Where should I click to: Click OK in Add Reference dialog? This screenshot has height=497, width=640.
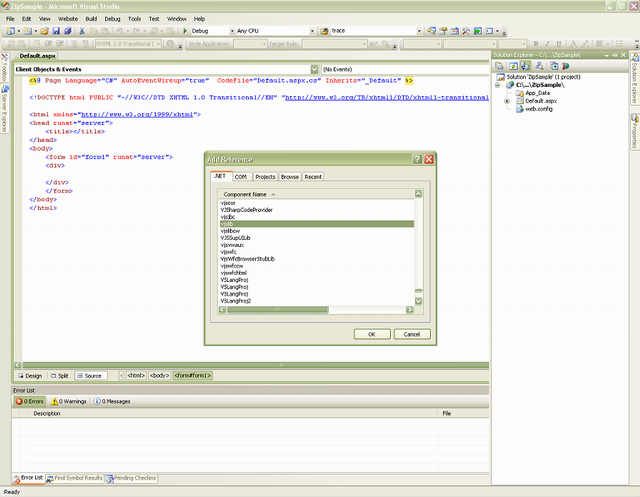pos(372,334)
